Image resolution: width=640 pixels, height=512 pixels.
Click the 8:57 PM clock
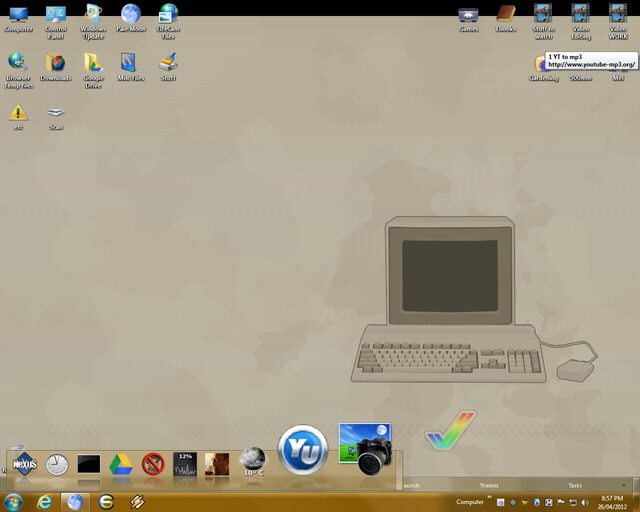[x=612, y=502]
